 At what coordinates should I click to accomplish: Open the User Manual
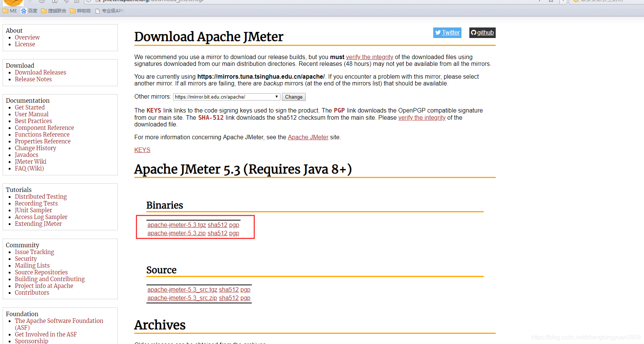pos(32,114)
